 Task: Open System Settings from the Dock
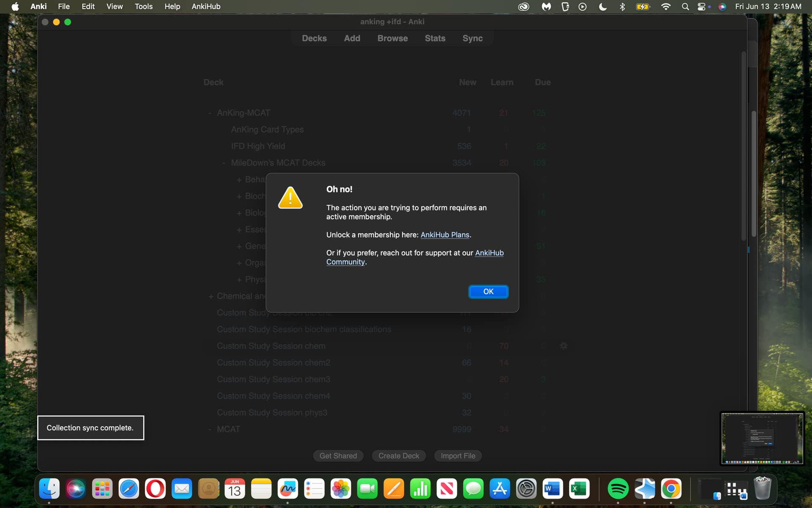click(x=526, y=489)
